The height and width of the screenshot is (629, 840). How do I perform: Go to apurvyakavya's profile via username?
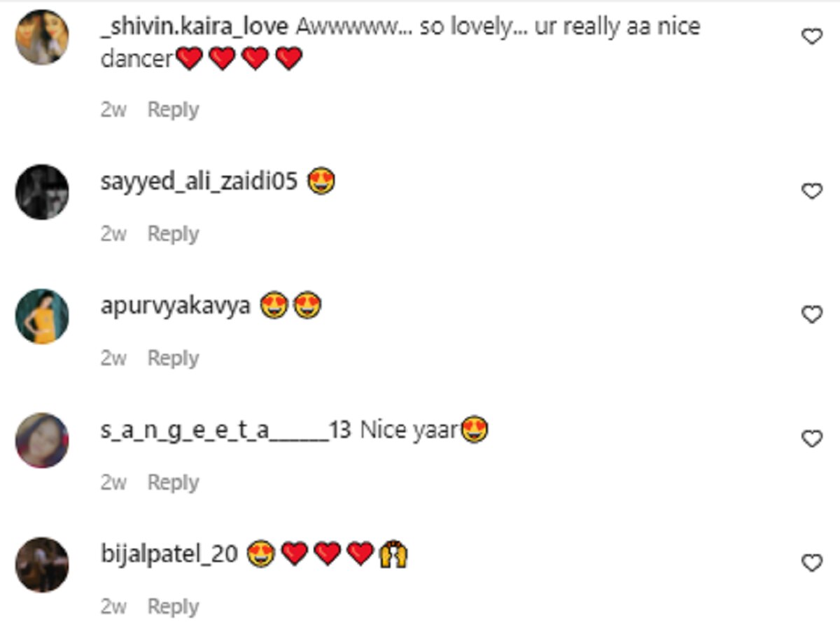175,307
